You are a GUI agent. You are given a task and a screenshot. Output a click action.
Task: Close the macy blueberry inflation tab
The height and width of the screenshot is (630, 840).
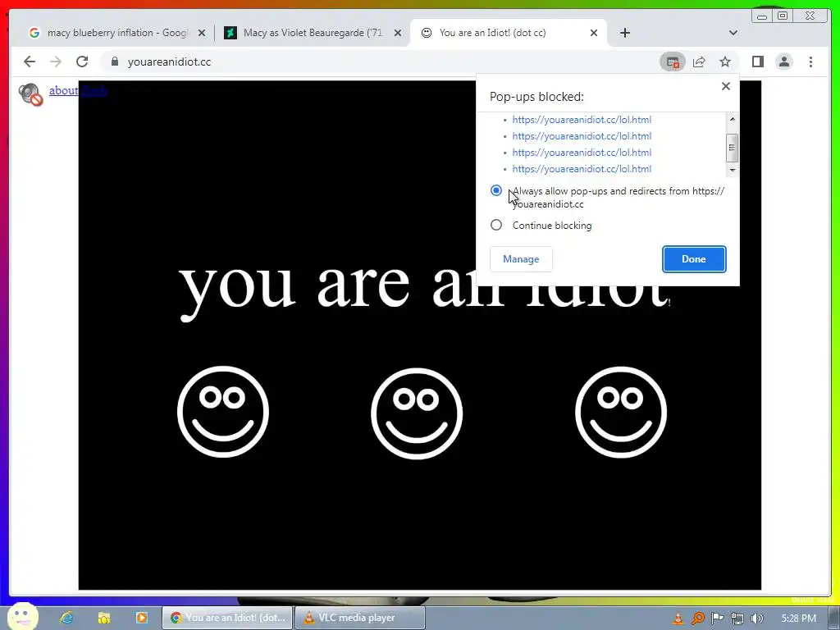pyautogui.click(x=202, y=33)
